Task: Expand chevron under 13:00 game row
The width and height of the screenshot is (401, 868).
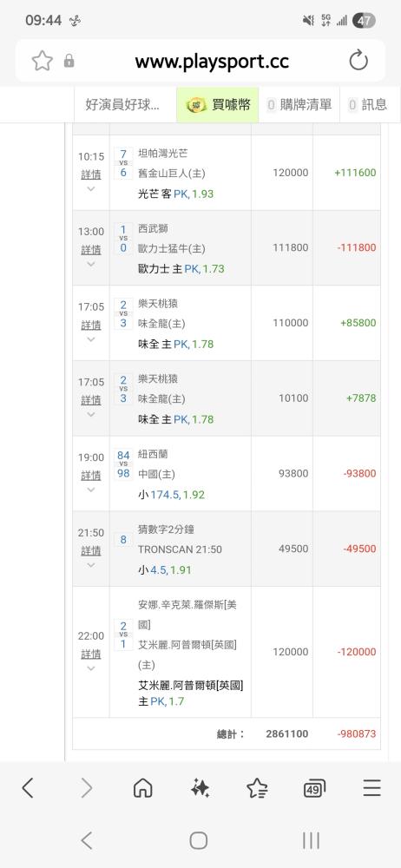Action: click(91, 264)
